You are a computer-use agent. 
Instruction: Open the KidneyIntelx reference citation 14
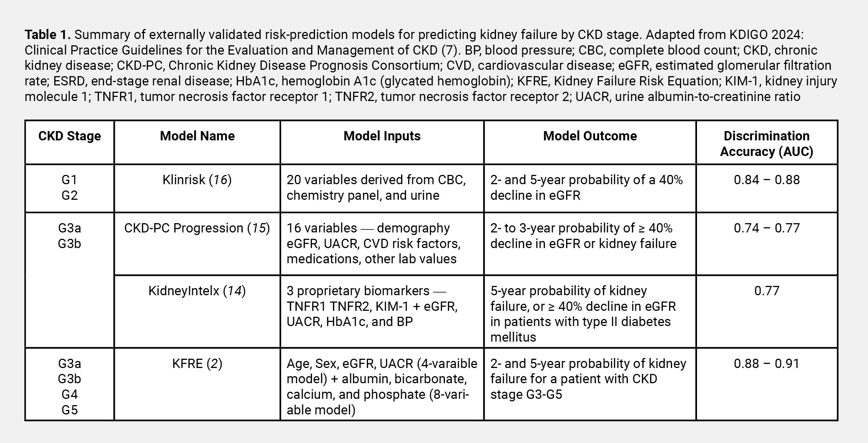[234, 291]
